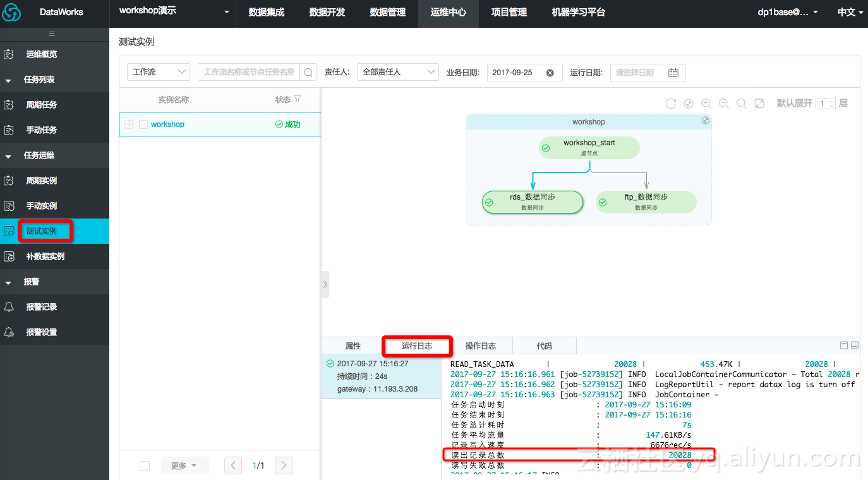This screenshot has height=480, width=868.
Task: Open the 数据管理 top menu
Action: pos(388,12)
